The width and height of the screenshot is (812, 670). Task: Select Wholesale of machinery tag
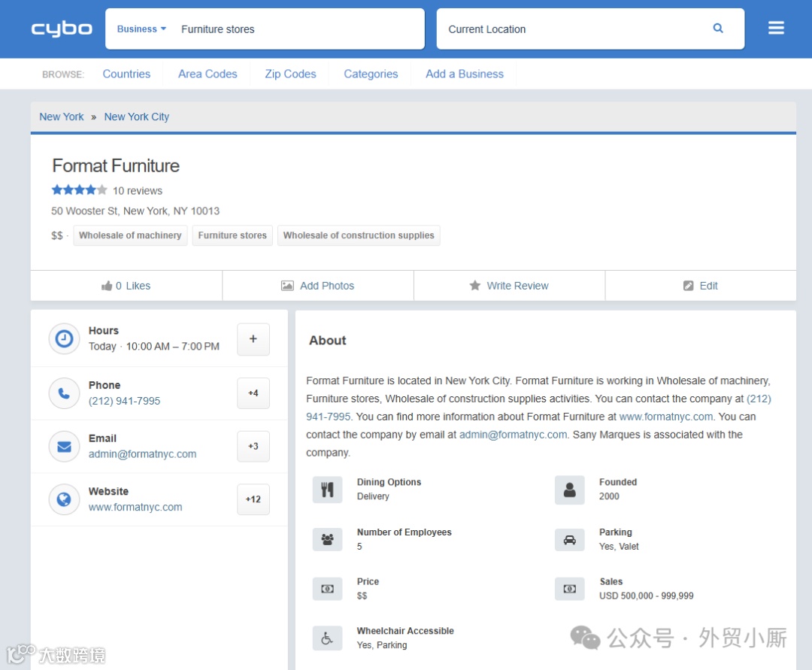tap(130, 235)
